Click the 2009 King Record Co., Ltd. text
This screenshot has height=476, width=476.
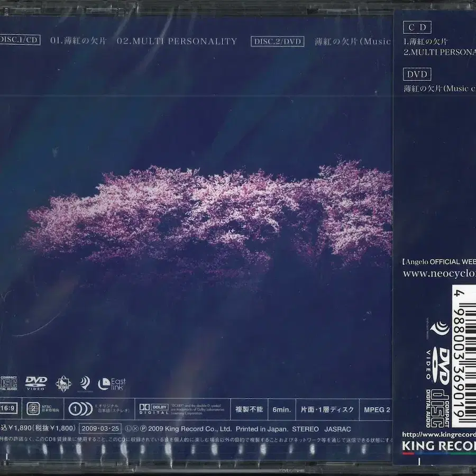190,429
